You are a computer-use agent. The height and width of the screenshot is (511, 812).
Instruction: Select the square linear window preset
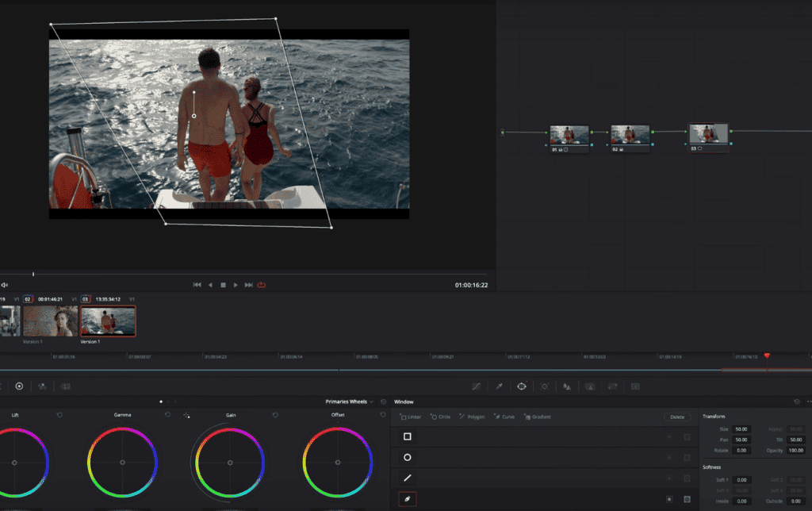(x=408, y=437)
